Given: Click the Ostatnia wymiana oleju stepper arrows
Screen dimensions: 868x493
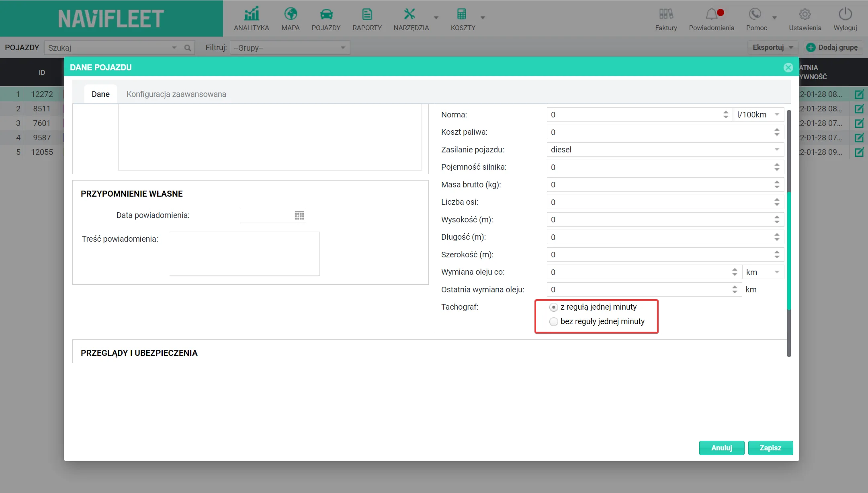Looking at the screenshot, I should pos(735,290).
